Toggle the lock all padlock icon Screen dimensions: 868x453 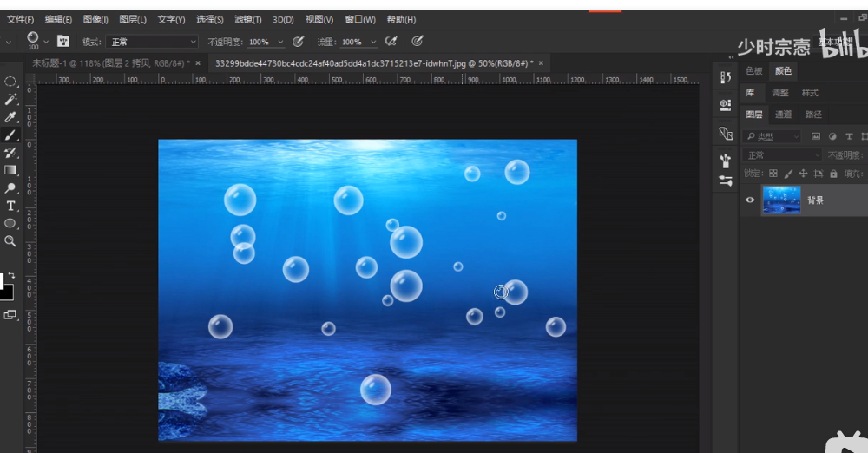833,174
